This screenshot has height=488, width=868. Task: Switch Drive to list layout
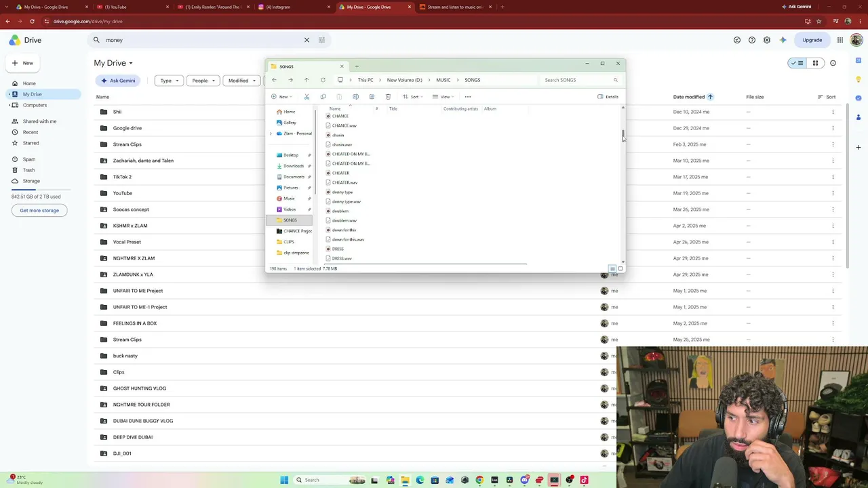797,63
